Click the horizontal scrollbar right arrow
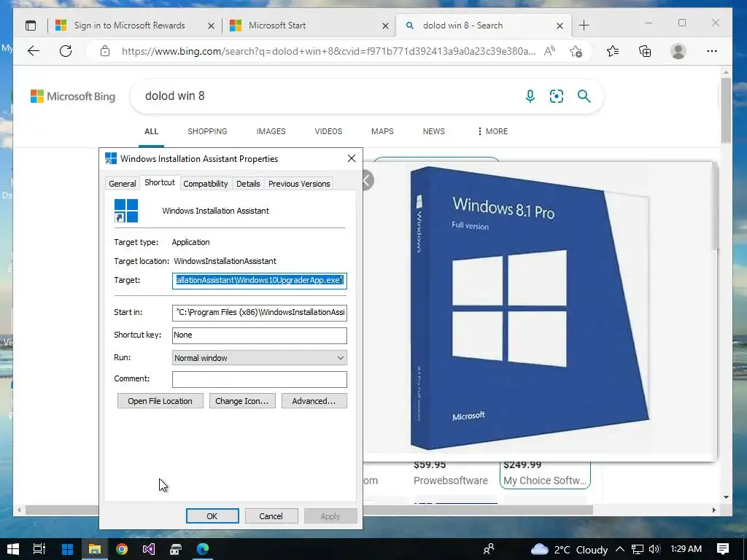The image size is (747, 560). [x=713, y=510]
